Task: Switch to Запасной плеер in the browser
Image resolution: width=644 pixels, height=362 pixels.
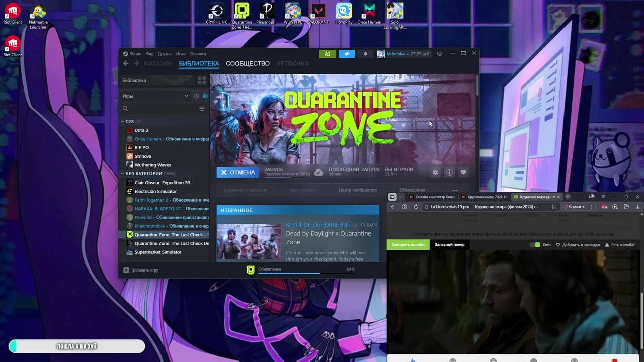Action: tap(449, 245)
